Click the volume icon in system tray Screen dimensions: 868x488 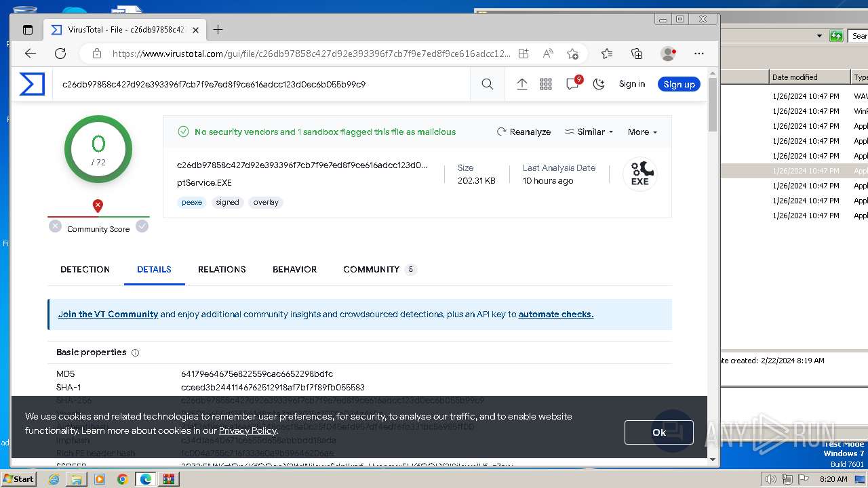tap(771, 479)
